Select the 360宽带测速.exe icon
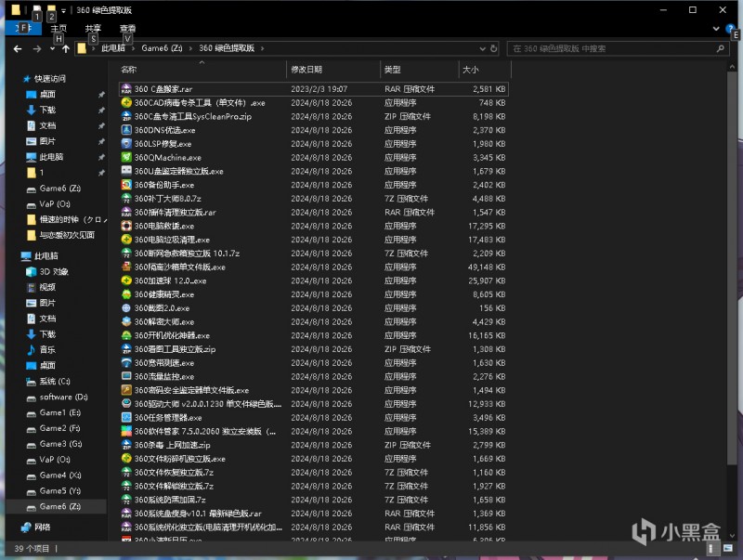 coord(126,363)
